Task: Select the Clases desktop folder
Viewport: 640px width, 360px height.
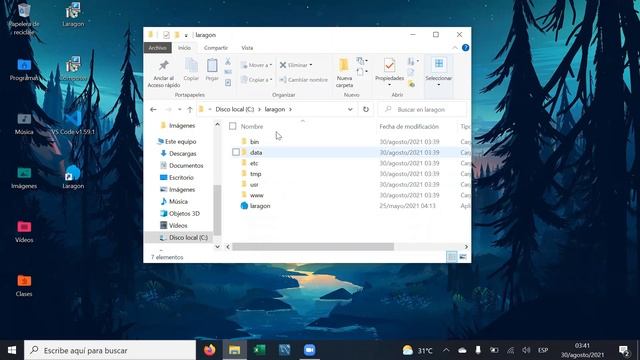Action: (x=24, y=285)
